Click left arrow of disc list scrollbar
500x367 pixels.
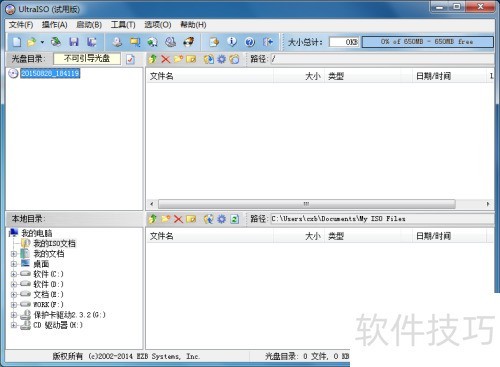point(152,204)
